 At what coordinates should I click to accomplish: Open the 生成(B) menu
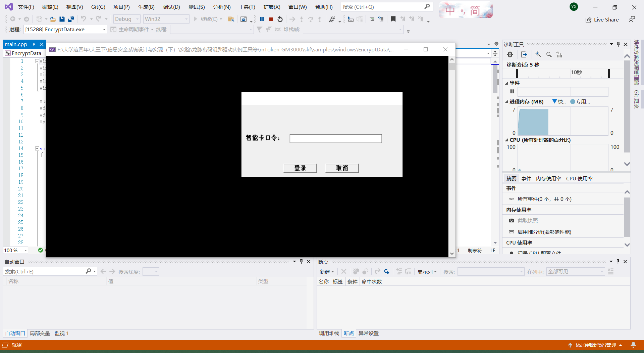click(x=146, y=7)
